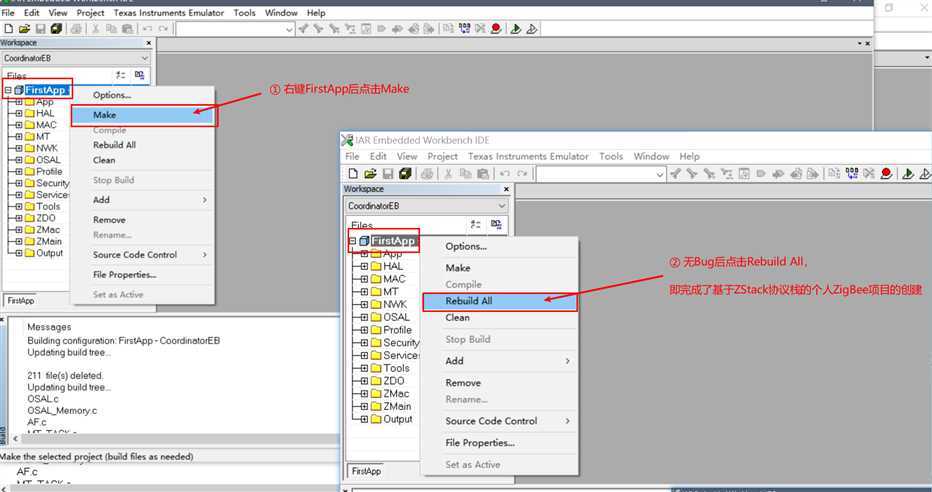Click Paste icon in foreground IAR window toolbar

[x=483, y=174]
